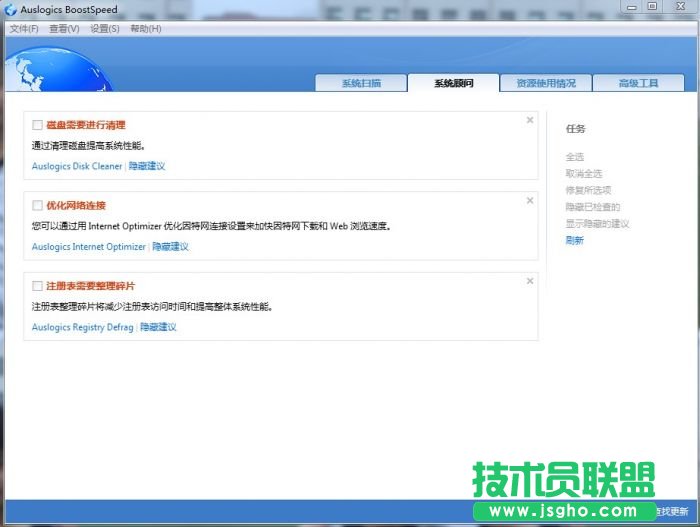Close the 注册表需要整理碎片 suggestion card
The height and width of the screenshot is (527, 700).
point(530,281)
